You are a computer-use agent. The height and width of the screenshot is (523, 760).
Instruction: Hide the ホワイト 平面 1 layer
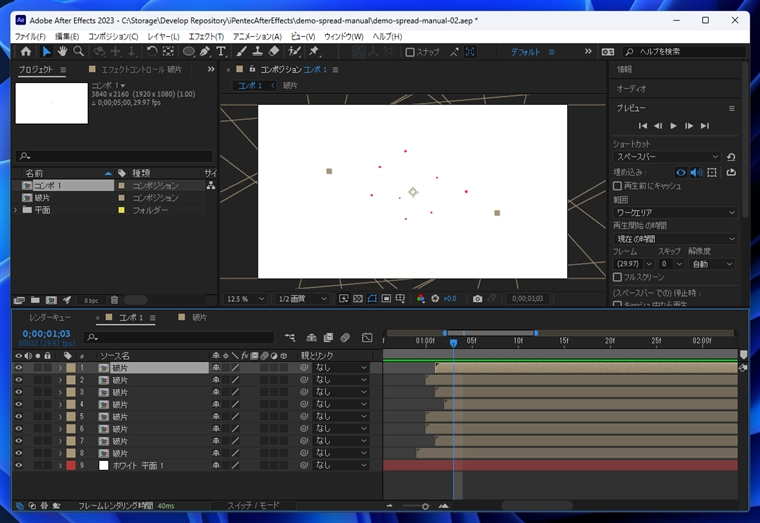coord(18,465)
